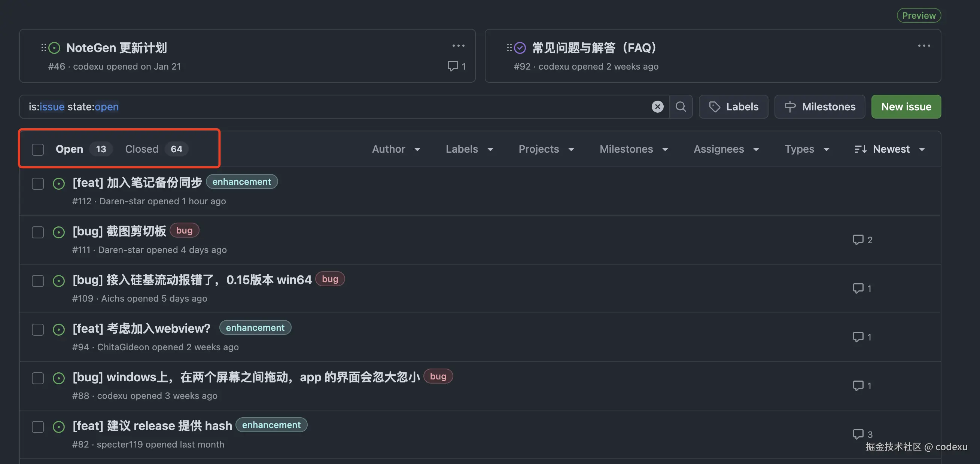The height and width of the screenshot is (464, 980).
Task: Check the box for issue #112
Action: (x=38, y=184)
